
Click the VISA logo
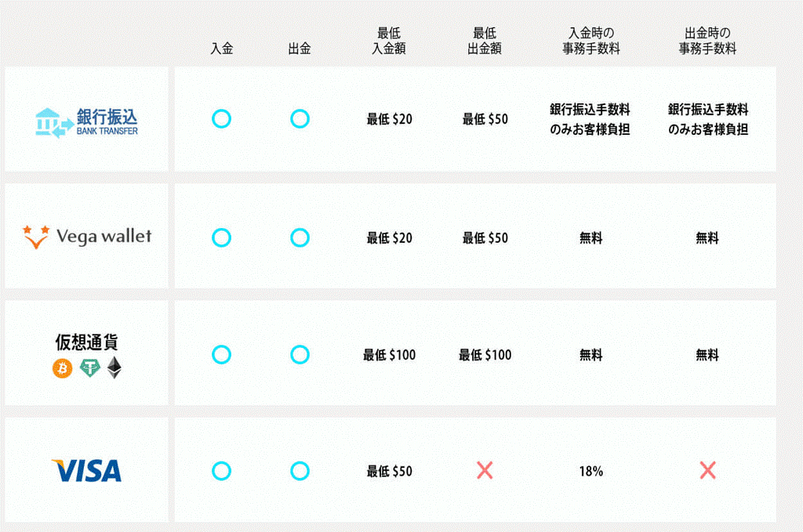pyautogui.click(x=86, y=471)
